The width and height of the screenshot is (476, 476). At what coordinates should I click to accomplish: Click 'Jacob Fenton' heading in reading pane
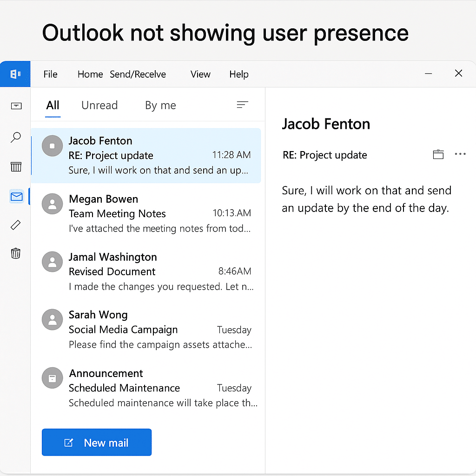click(x=326, y=124)
